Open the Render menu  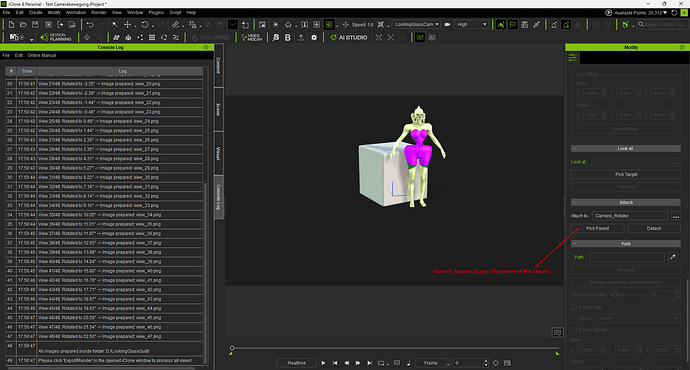coord(99,13)
